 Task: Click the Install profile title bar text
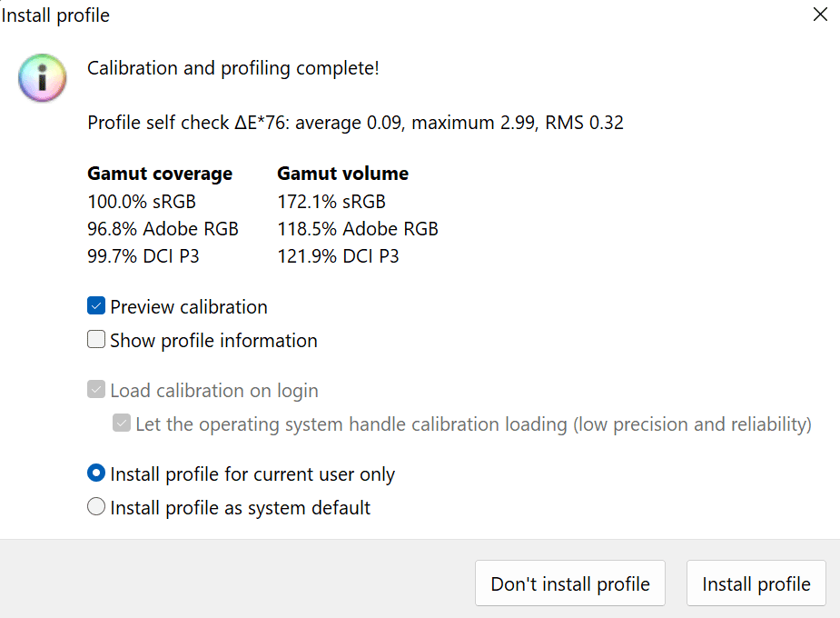tap(55, 15)
